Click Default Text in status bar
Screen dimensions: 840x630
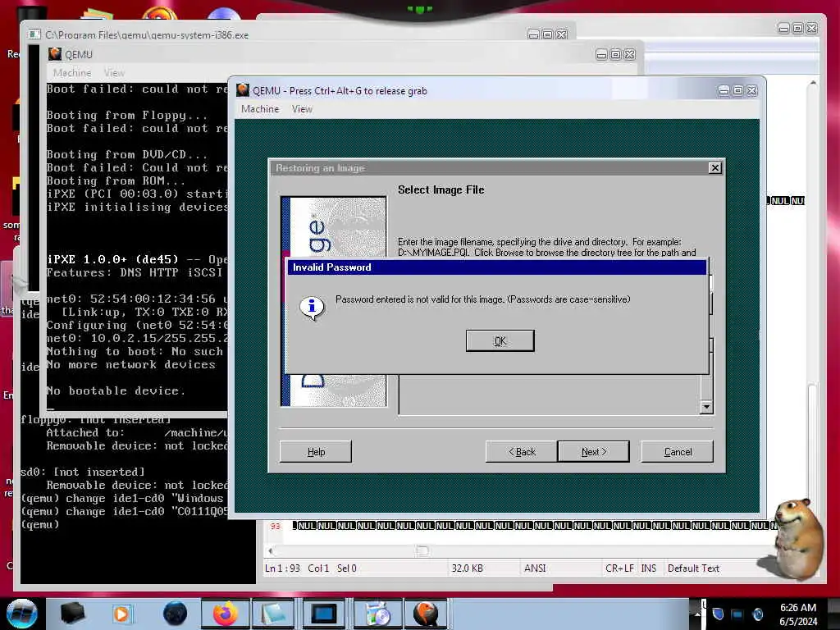[x=693, y=568]
